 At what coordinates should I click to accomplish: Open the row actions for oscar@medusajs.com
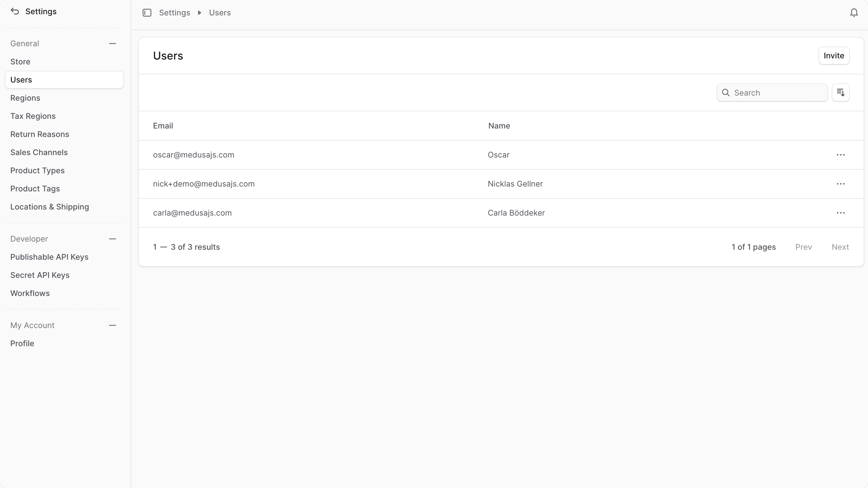click(841, 155)
